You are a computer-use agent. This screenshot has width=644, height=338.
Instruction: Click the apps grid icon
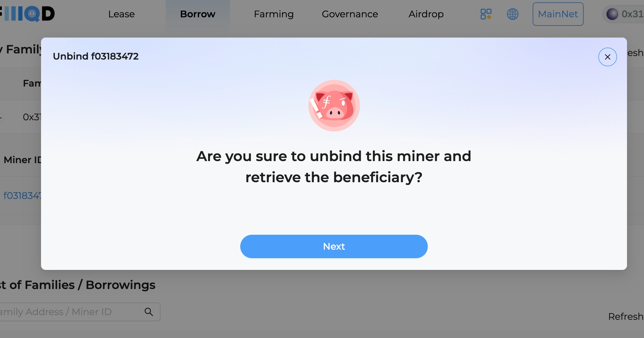486,14
